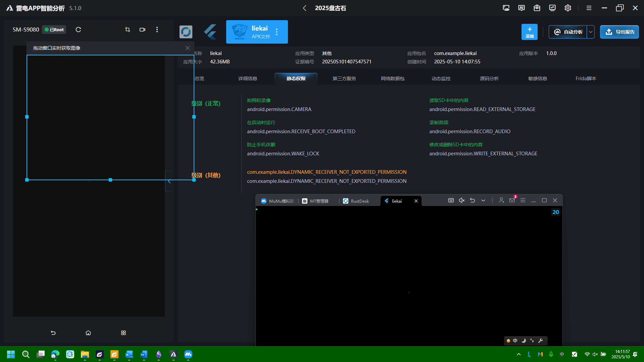Select the liekai APK文件 tab

tap(257, 32)
